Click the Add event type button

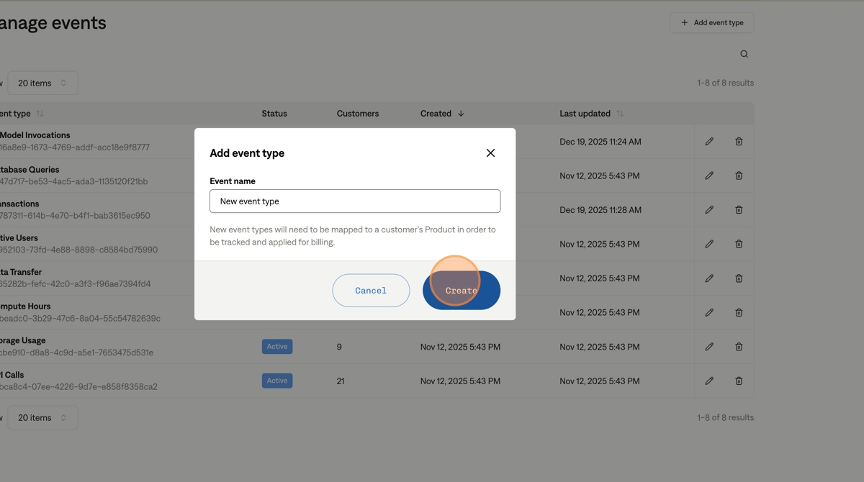(x=712, y=22)
